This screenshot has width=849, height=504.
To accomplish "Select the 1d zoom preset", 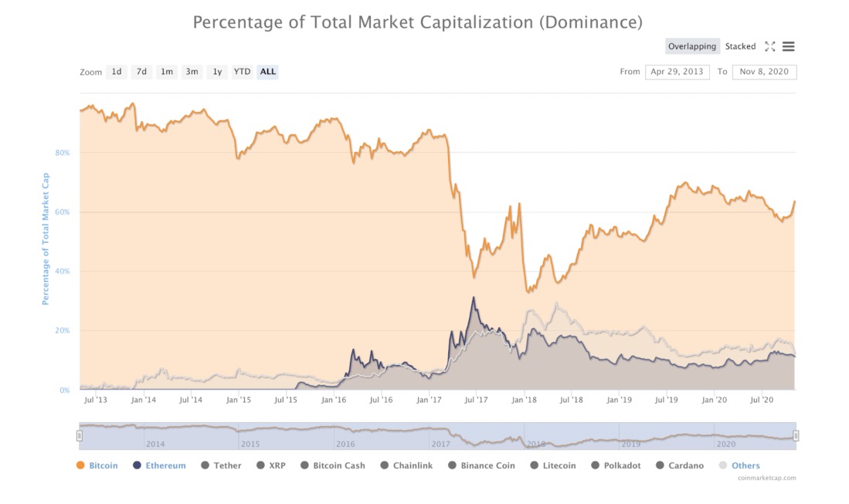I will [116, 71].
